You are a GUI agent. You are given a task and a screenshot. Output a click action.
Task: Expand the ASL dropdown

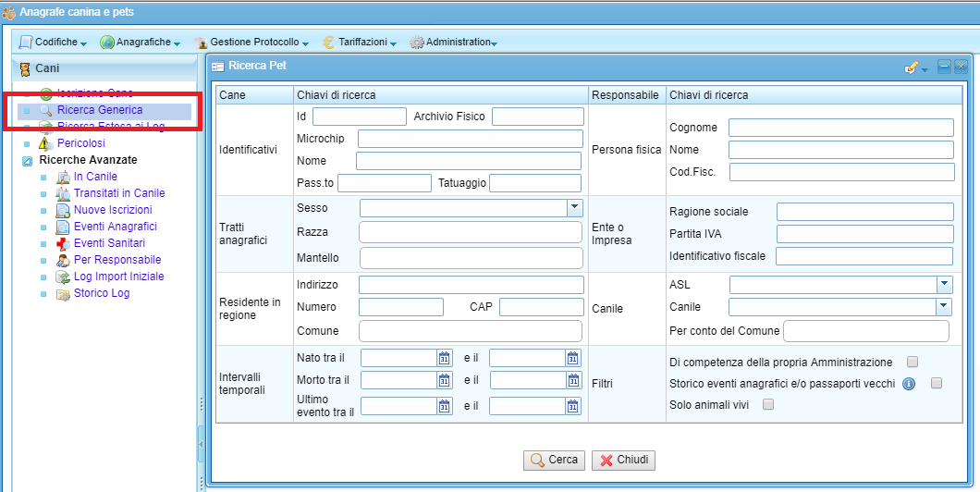(944, 285)
